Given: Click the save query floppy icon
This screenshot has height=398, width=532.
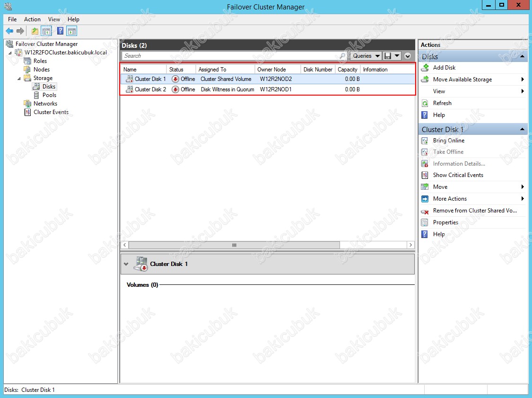Looking at the screenshot, I should point(387,56).
